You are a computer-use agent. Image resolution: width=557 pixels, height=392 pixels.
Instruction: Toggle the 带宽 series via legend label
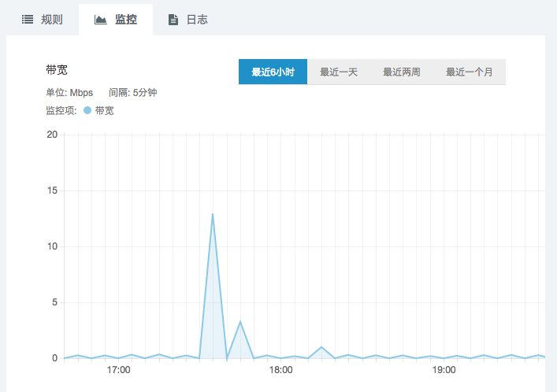tap(104, 111)
